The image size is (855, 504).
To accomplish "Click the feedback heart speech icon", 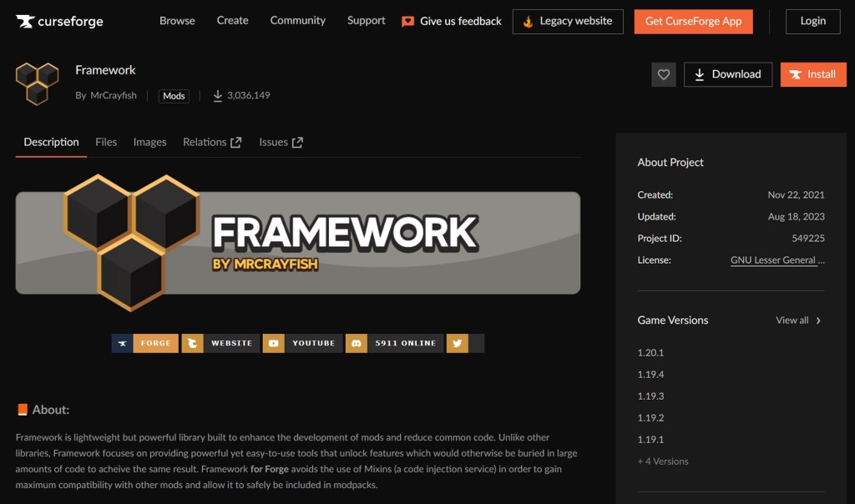I will coord(407,22).
